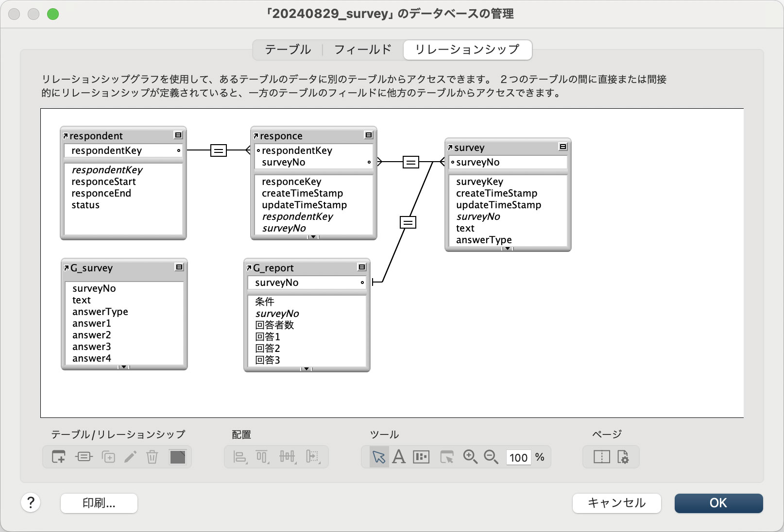Click the show tables layout icon
Screen dimensions: 784x532
point(421,457)
